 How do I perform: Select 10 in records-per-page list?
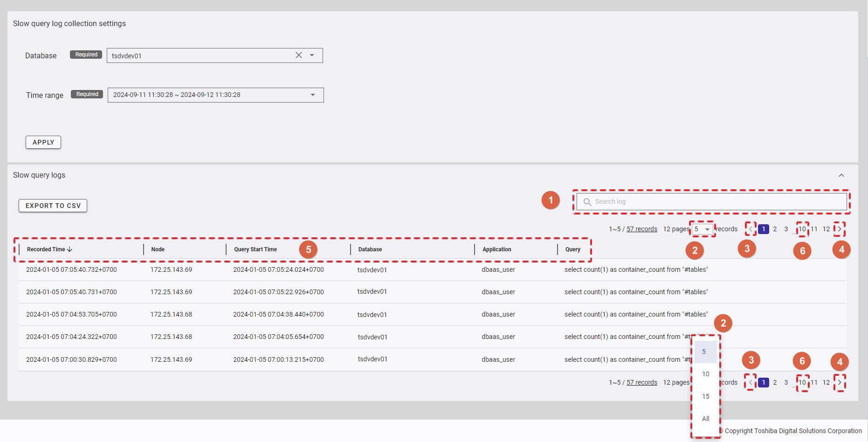[x=705, y=374]
